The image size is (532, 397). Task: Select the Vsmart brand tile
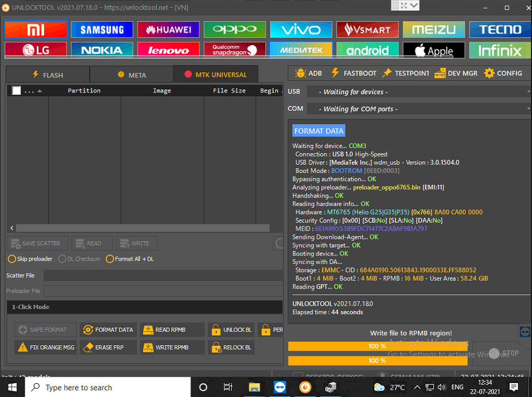368,30
